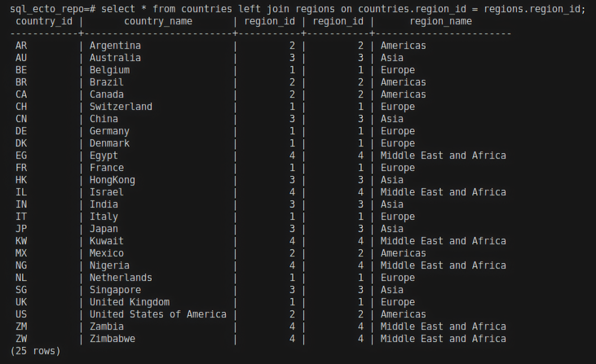Click the United States of America text
The width and height of the screenshot is (596, 364).
(157, 314)
